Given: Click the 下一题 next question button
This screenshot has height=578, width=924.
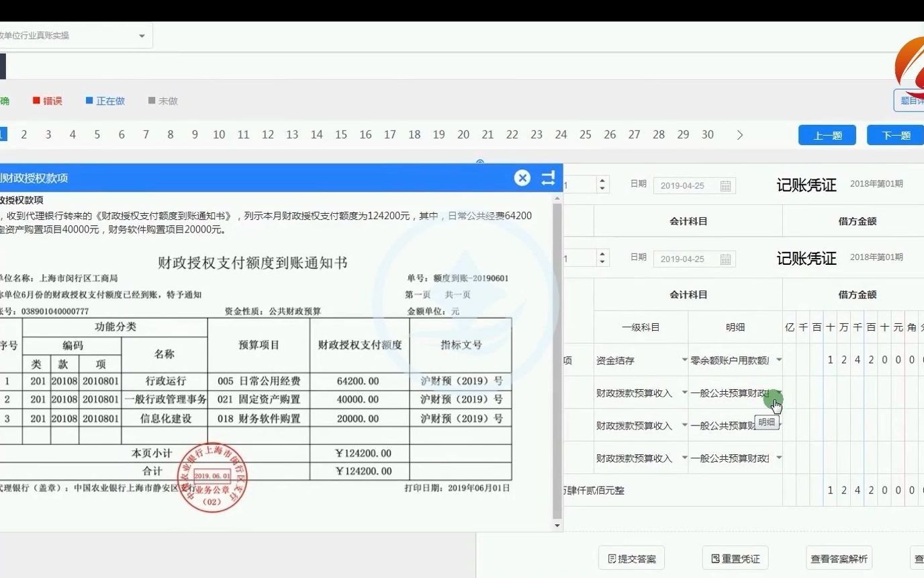Looking at the screenshot, I should coord(896,135).
